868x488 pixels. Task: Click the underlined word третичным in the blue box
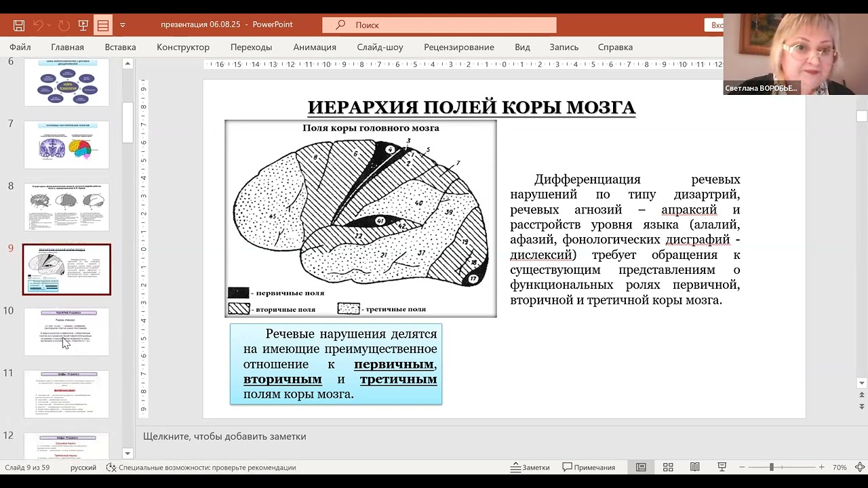tap(398, 380)
